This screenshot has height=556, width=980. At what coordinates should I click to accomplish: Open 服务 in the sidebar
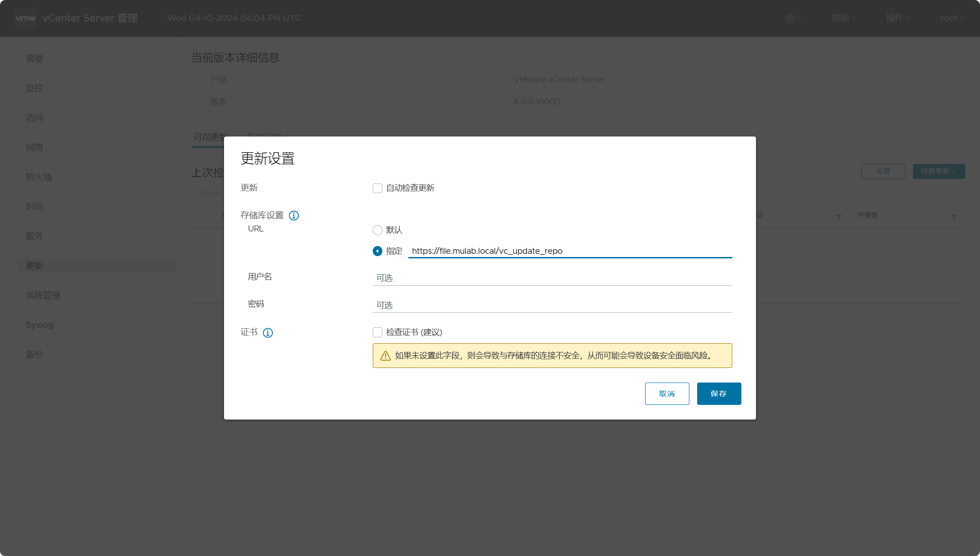pos(35,236)
